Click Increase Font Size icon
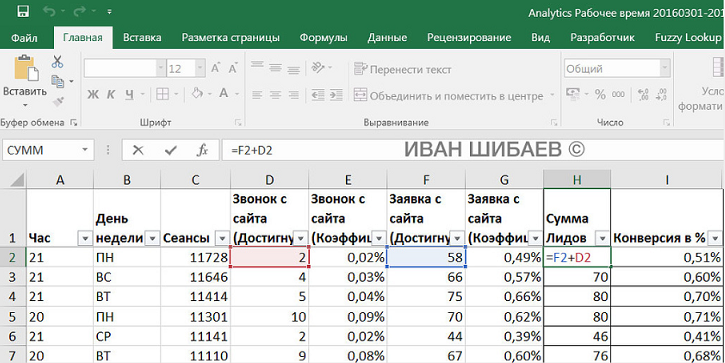 pos(215,68)
